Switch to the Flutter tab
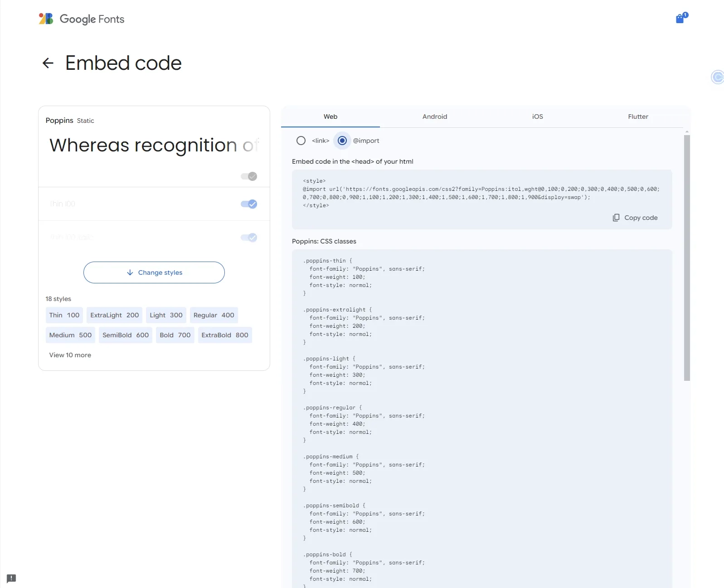 click(638, 117)
